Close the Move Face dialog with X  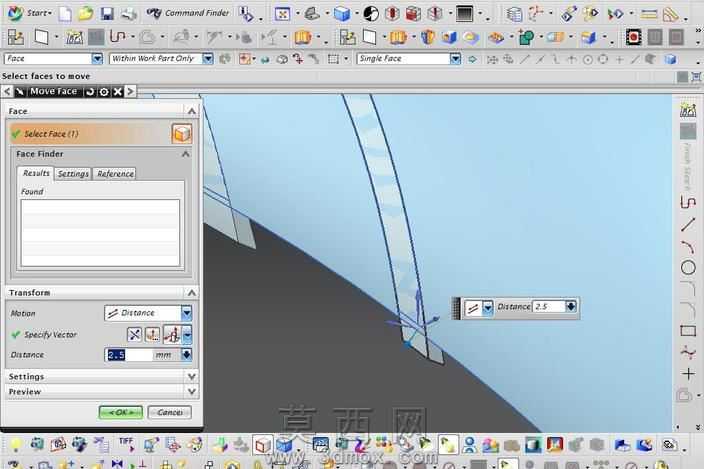(x=118, y=92)
